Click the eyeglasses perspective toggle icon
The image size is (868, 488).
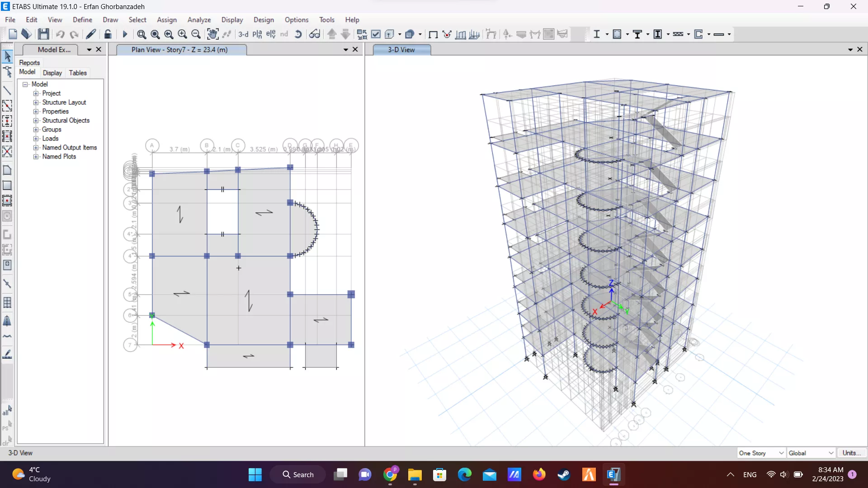tap(315, 34)
